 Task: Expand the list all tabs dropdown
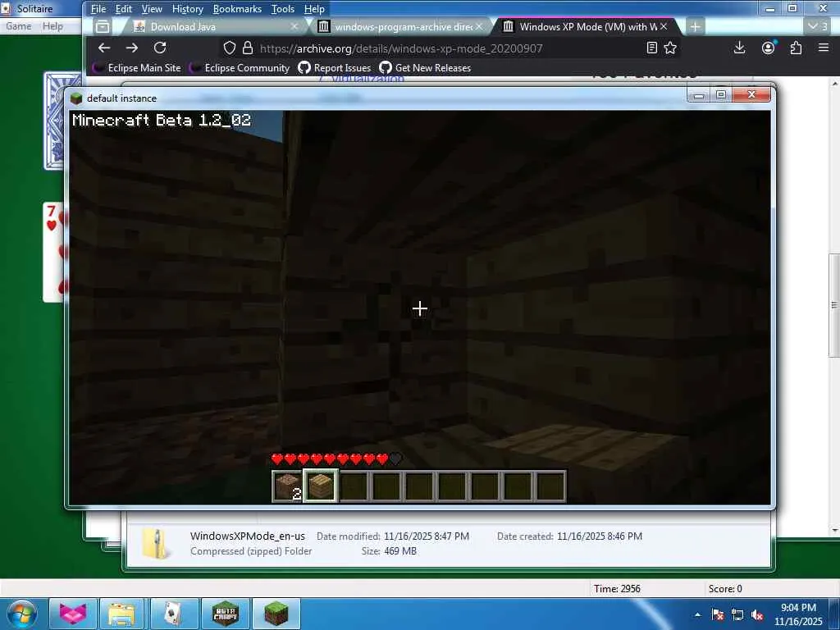(x=818, y=26)
